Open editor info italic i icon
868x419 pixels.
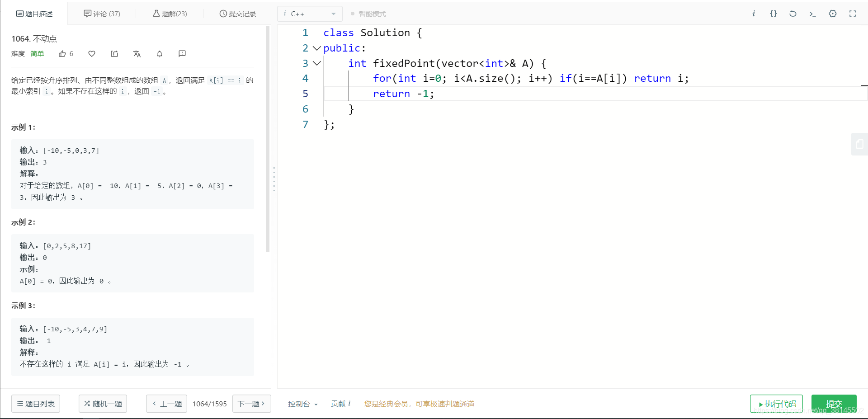click(754, 14)
